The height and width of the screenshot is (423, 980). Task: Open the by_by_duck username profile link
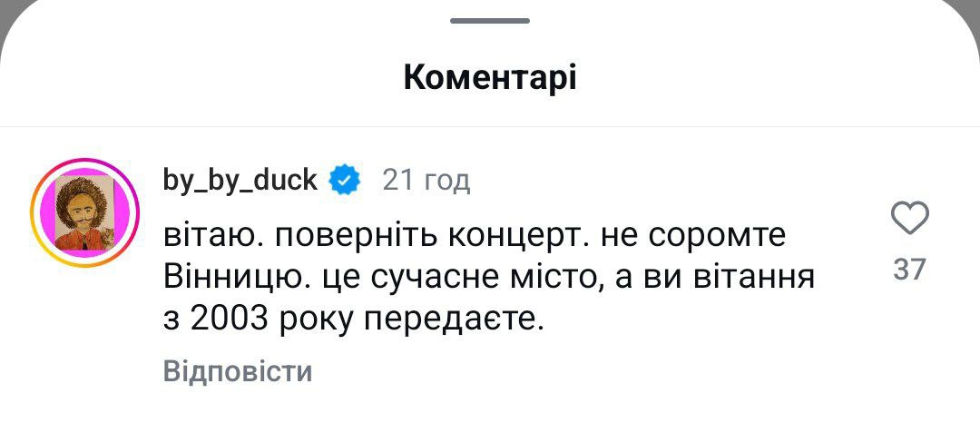click(240, 181)
